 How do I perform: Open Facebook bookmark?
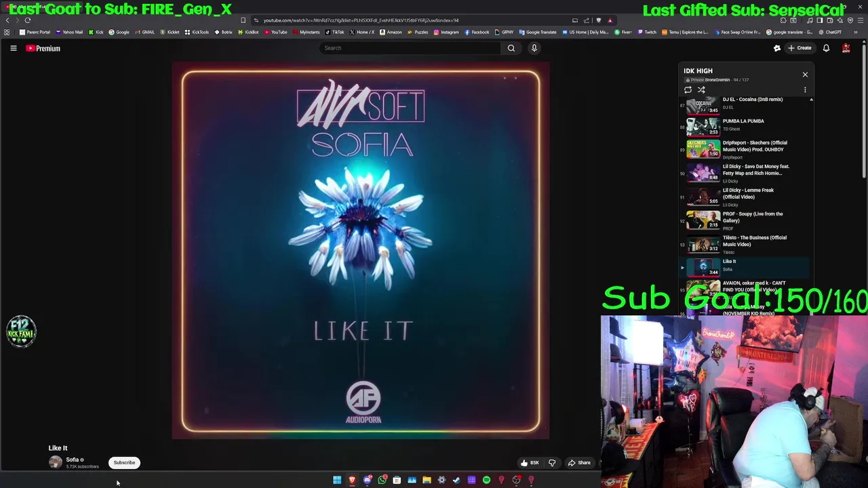click(477, 32)
